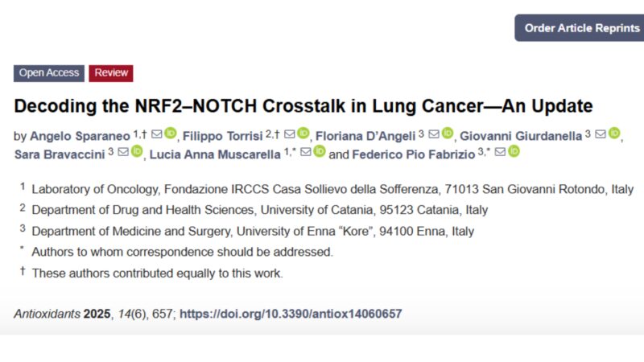Viewport: 644px width, 362px height.
Task: Open author link Angelo Sparaneo
Action: (x=80, y=136)
